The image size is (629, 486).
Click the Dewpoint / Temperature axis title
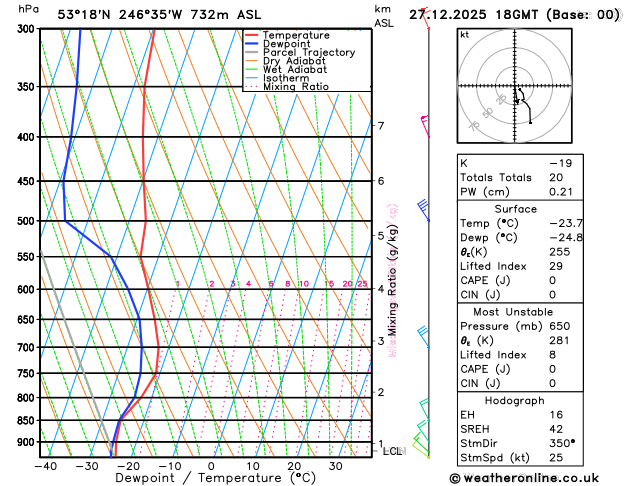[x=216, y=478]
